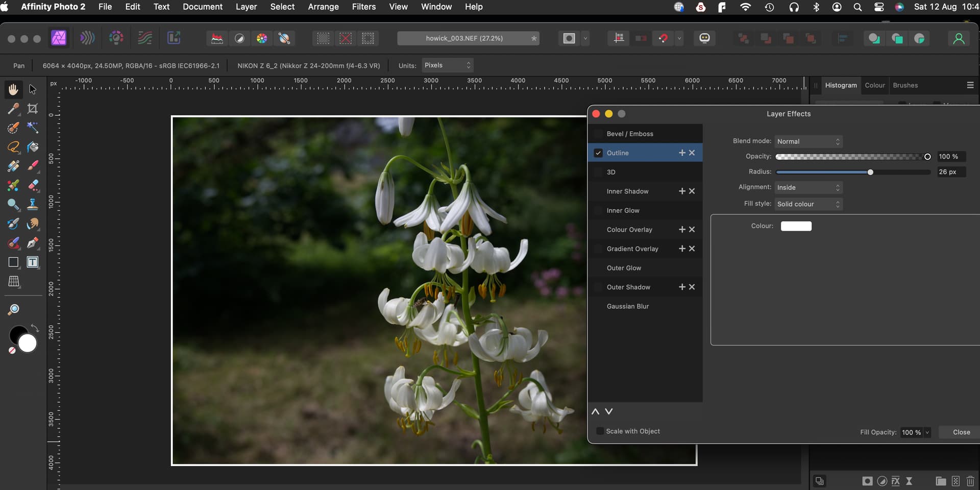Open the Fill style dropdown
This screenshot has height=490, width=980.
[x=808, y=204]
